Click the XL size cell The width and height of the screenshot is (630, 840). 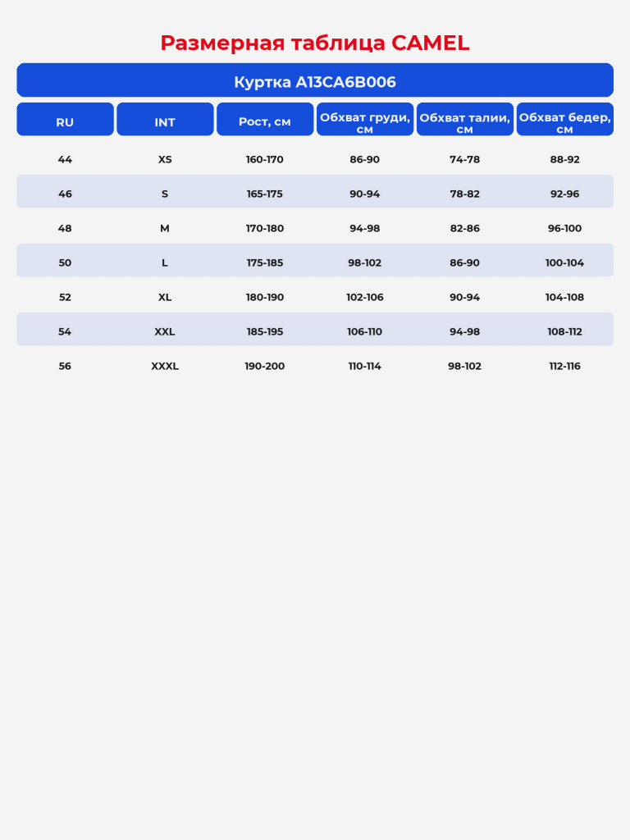click(x=165, y=297)
